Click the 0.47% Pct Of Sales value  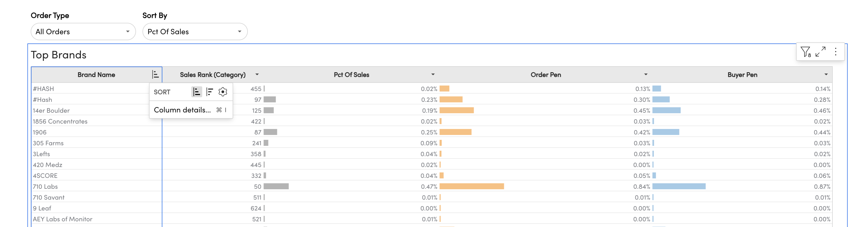pos(429,187)
